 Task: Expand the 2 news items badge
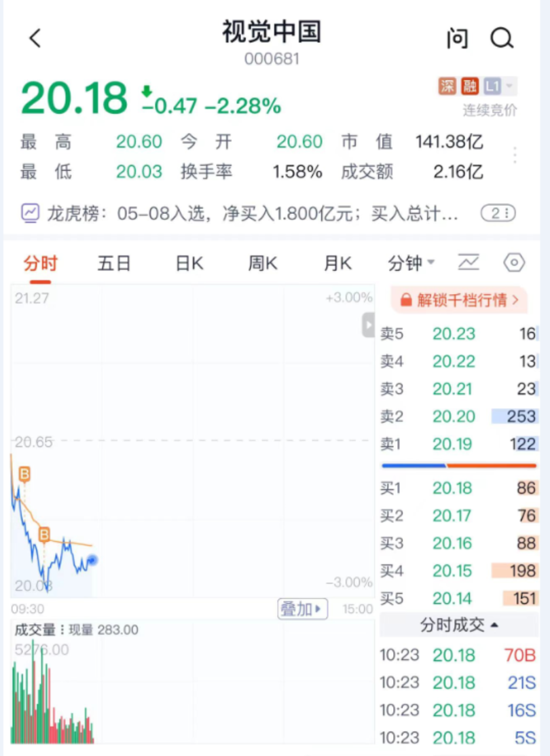[498, 213]
